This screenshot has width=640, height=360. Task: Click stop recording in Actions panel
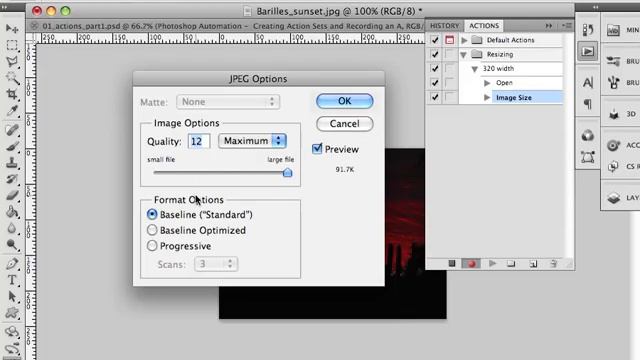point(452,264)
